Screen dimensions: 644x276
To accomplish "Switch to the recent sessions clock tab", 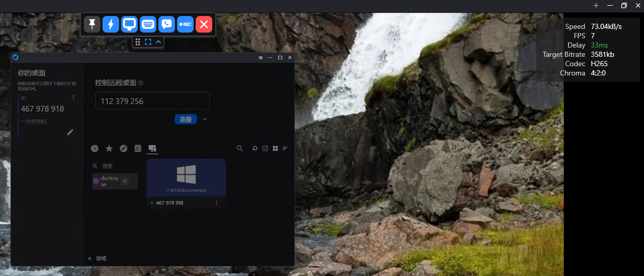I will point(95,148).
